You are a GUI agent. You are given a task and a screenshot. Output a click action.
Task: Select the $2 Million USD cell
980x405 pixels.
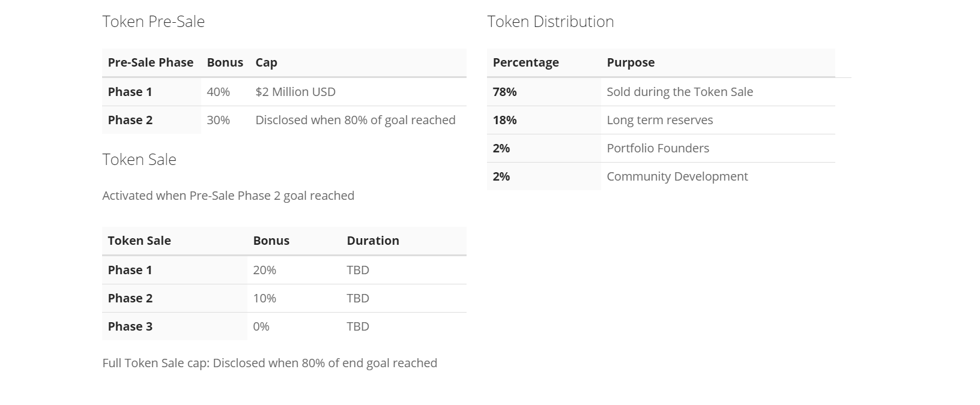pos(295,92)
